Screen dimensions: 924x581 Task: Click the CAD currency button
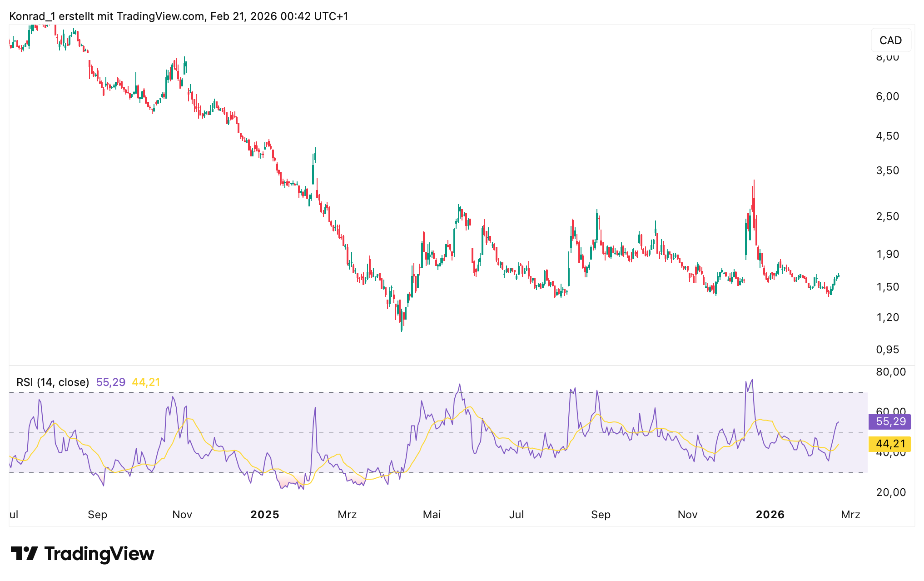click(890, 40)
